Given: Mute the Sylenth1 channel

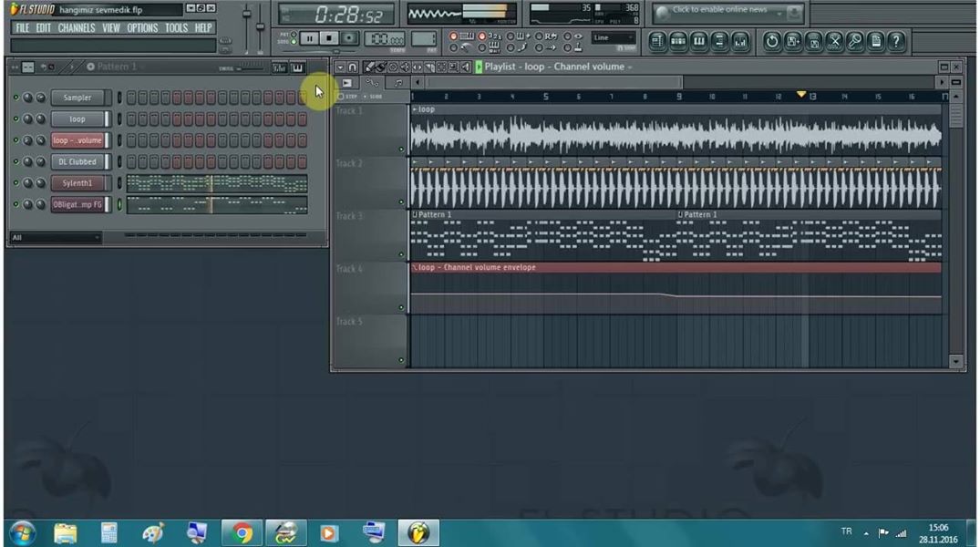Looking at the screenshot, I should [15, 183].
